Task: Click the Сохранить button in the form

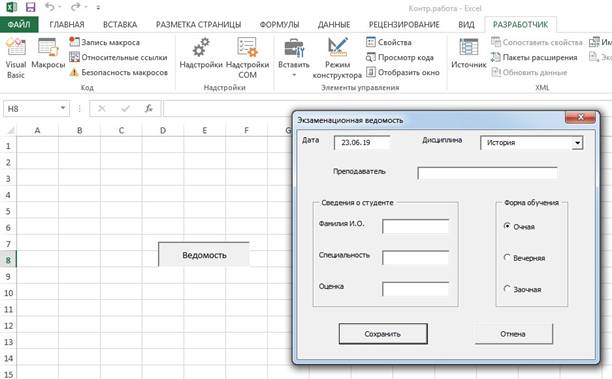Action: [x=383, y=334]
